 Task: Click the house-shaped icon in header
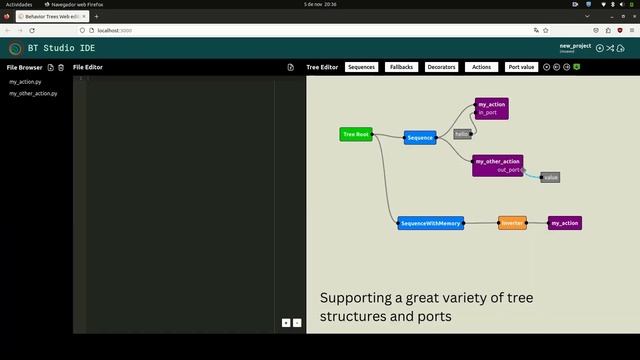pyautogui.click(x=621, y=48)
